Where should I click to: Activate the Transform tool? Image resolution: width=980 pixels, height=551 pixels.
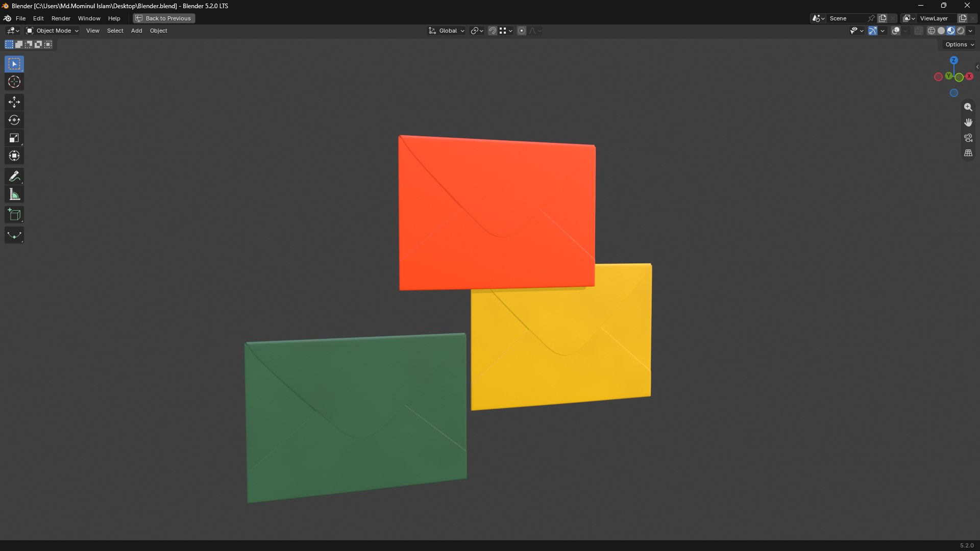point(14,156)
